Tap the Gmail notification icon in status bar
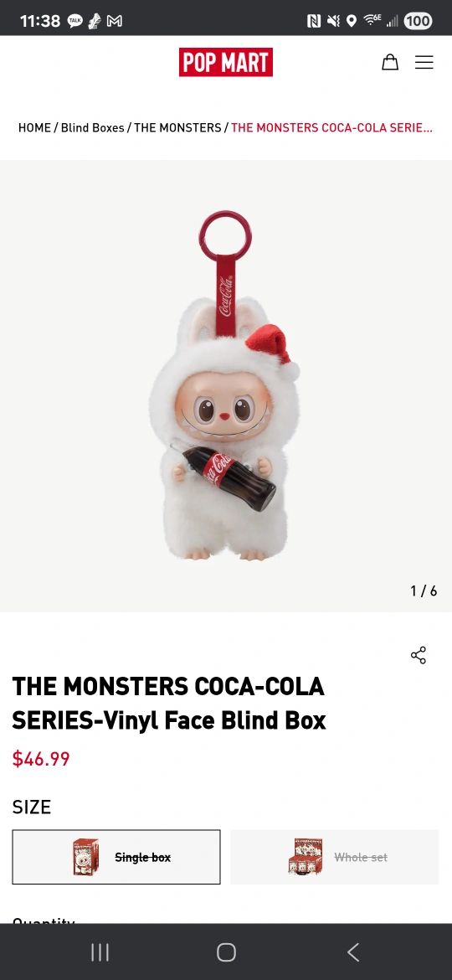 tap(114, 21)
